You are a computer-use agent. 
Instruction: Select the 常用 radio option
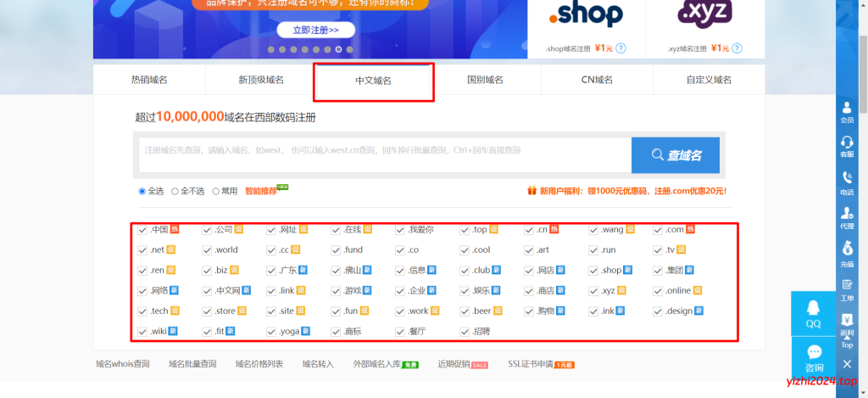click(x=216, y=191)
